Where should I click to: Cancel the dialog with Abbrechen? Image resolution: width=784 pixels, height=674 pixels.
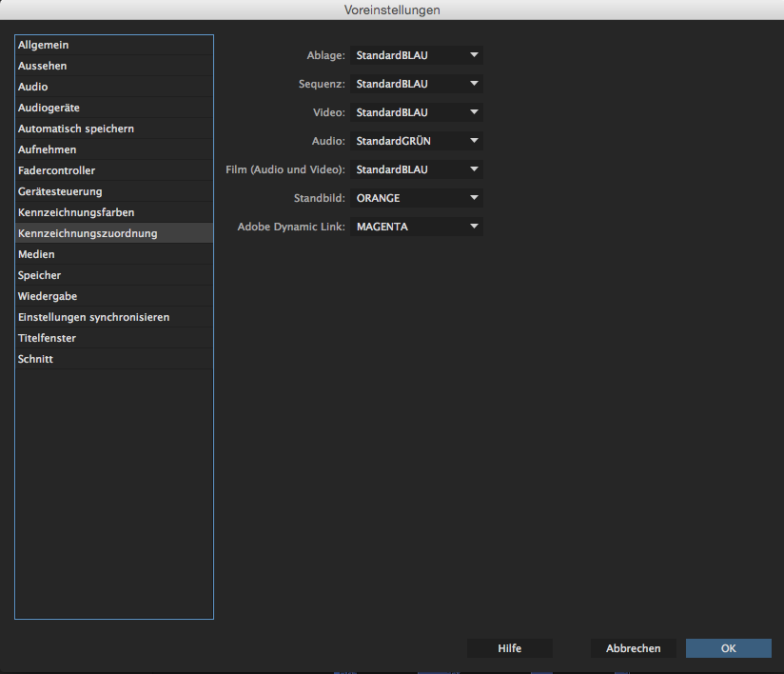[x=633, y=648]
